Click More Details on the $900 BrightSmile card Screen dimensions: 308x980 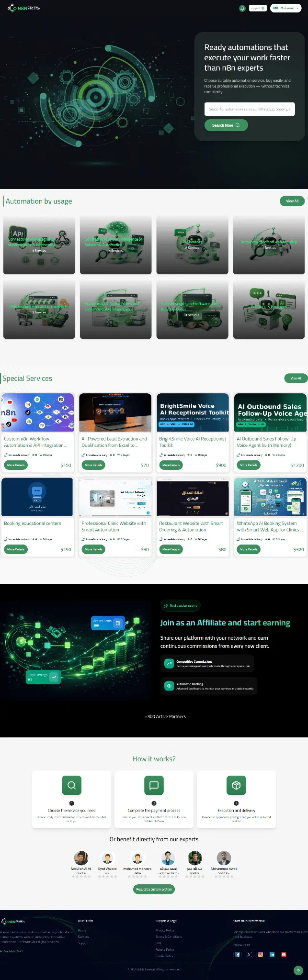tap(171, 465)
